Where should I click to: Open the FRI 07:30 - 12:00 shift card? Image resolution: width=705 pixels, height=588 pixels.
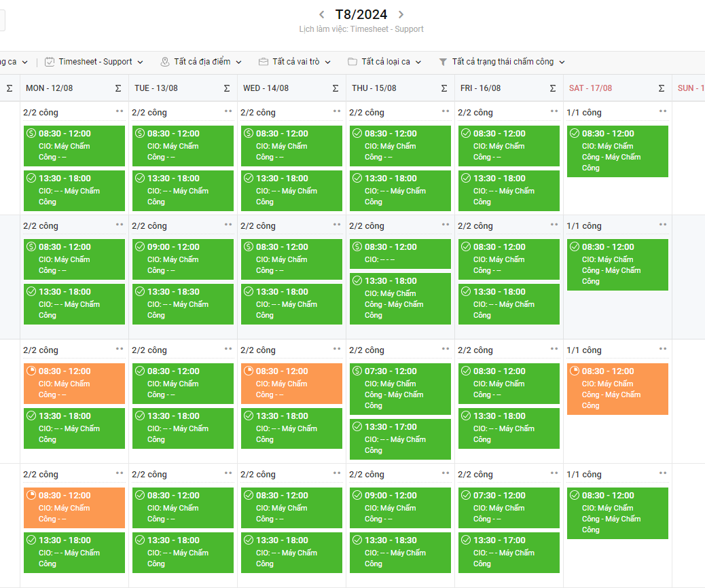pyautogui.click(x=509, y=507)
